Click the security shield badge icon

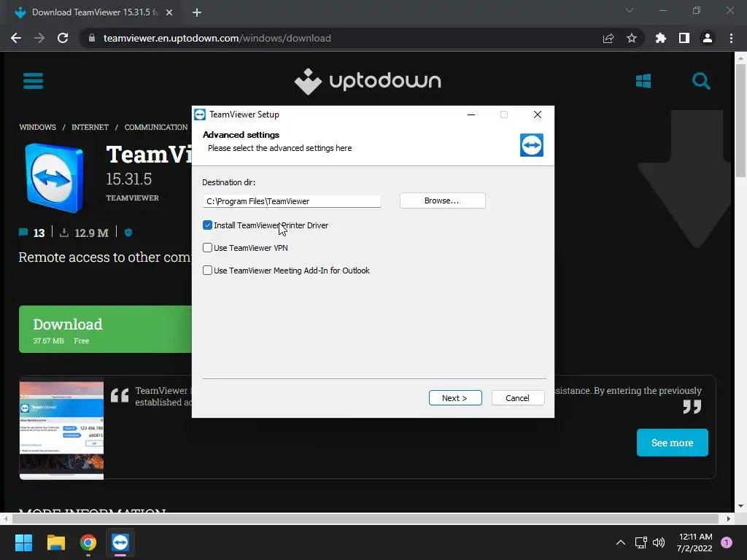[128, 233]
